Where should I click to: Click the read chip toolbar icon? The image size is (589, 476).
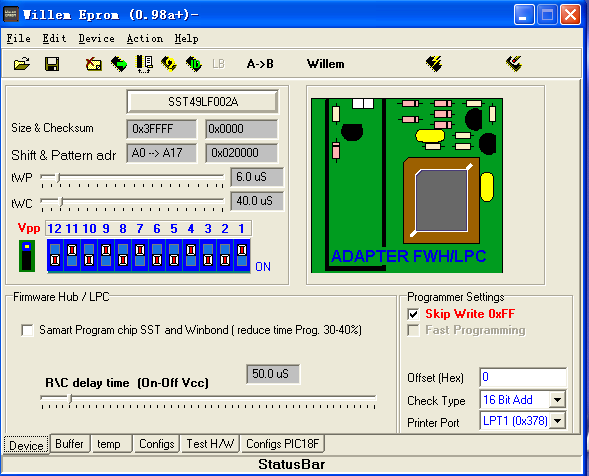pos(119,64)
